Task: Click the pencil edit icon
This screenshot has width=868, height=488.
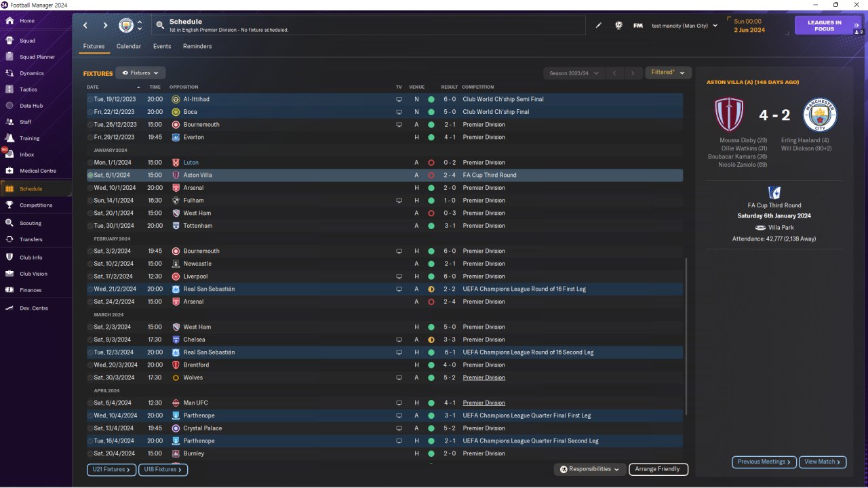Action: (599, 26)
